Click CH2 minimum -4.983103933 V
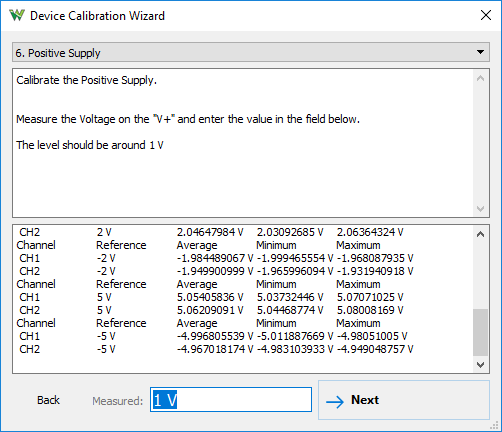The width and height of the screenshot is (502, 432). click(295, 349)
